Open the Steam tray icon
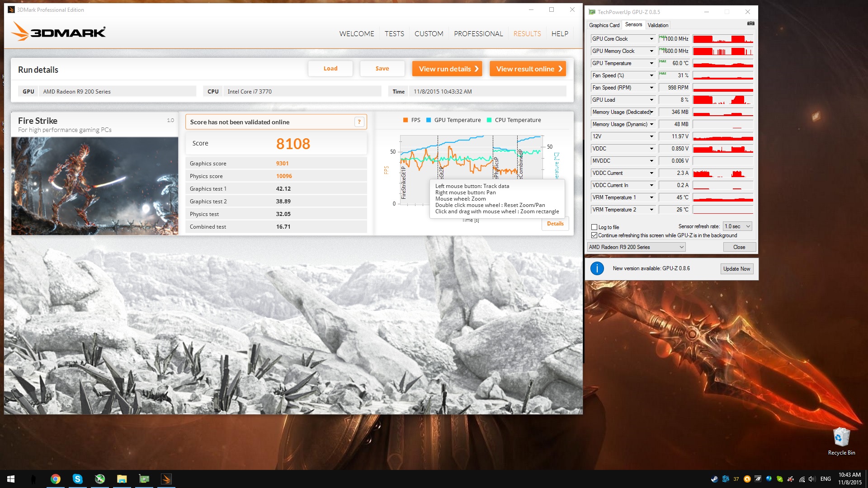This screenshot has width=868, height=488. coord(714,479)
